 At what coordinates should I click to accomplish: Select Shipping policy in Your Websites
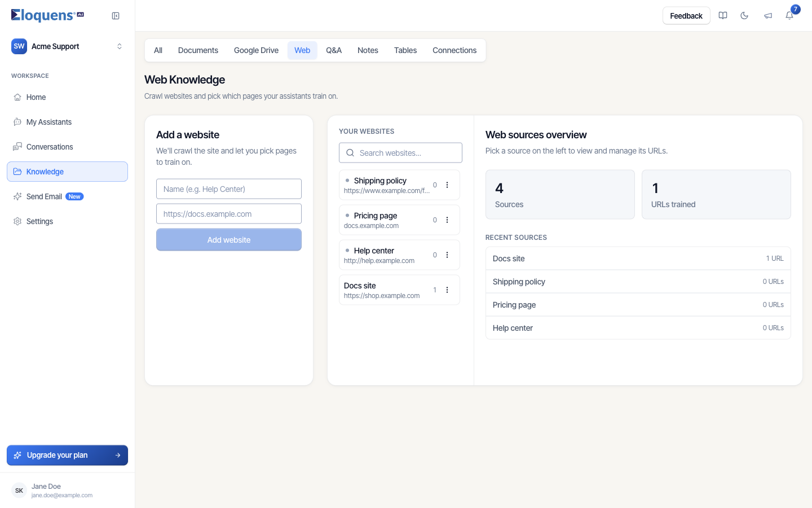[x=399, y=185]
